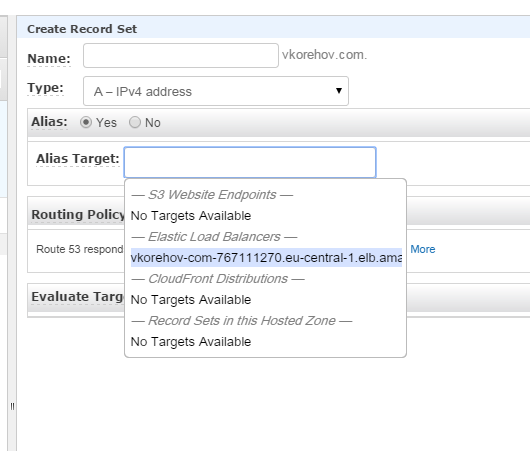Select the Alias Yes radio button

point(86,122)
